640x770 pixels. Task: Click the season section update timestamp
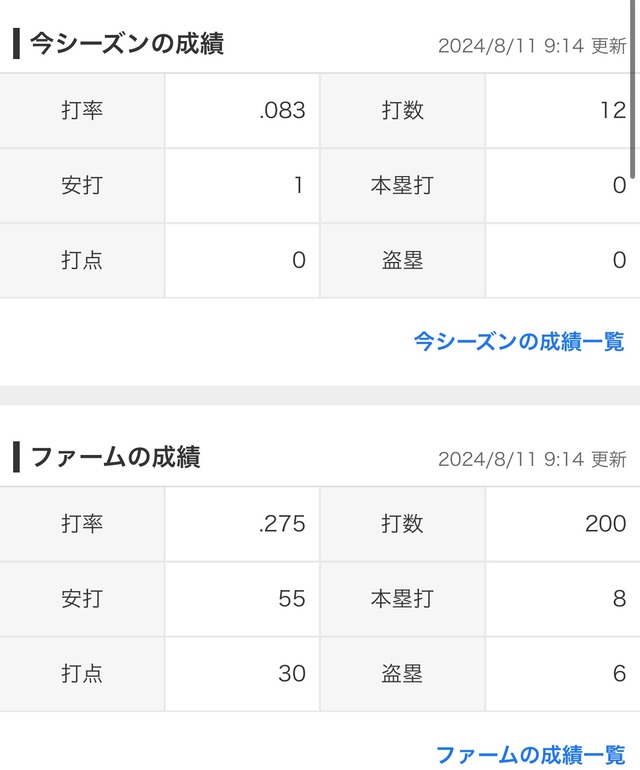point(532,46)
